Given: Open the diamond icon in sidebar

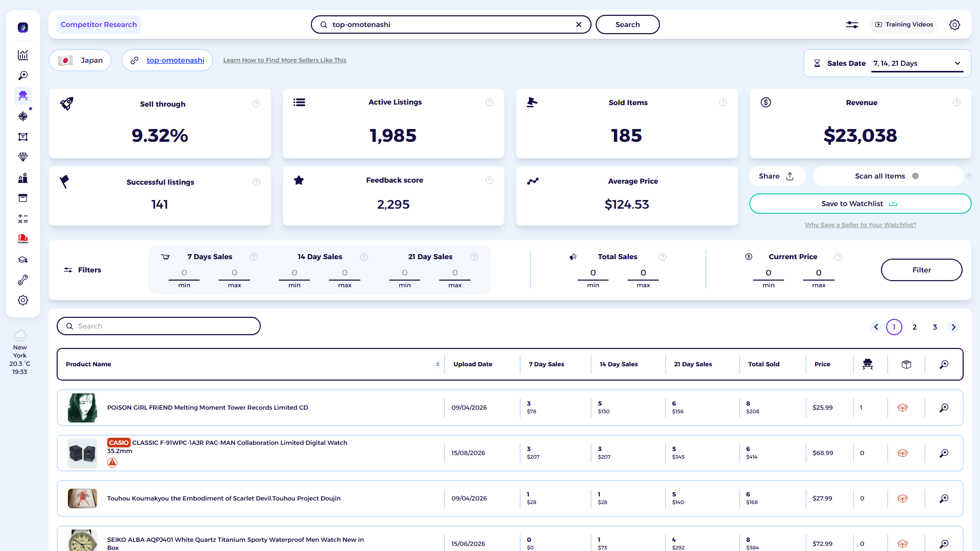Looking at the screenshot, I should click(23, 157).
